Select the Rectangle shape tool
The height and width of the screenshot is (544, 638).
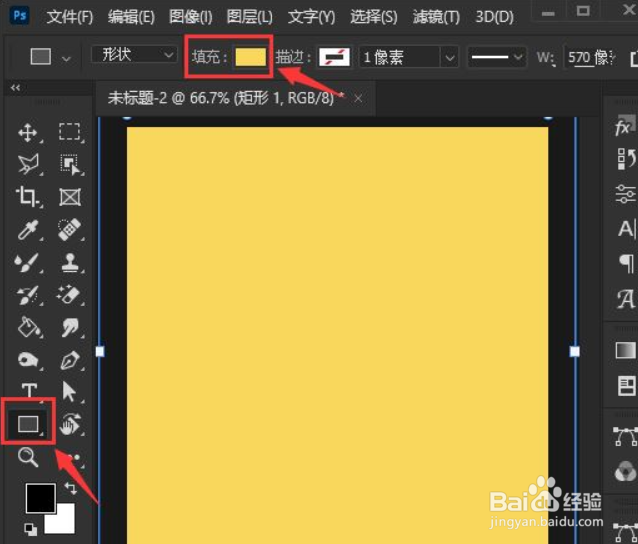28,424
